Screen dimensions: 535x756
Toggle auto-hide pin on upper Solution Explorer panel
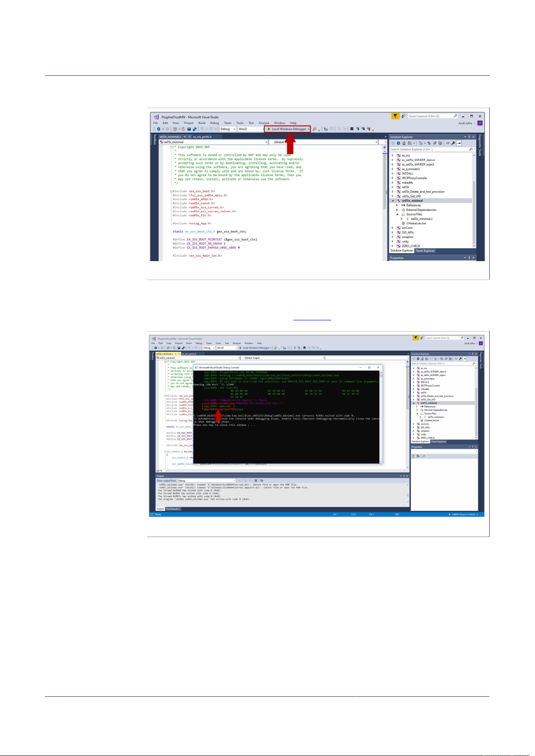click(469, 137)
